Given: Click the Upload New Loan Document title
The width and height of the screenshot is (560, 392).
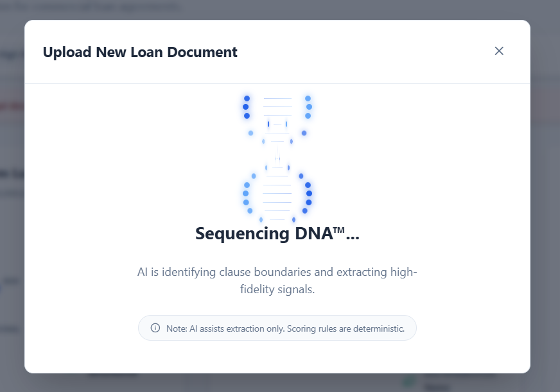Looking at the screenshot, I should pos(140,52).
